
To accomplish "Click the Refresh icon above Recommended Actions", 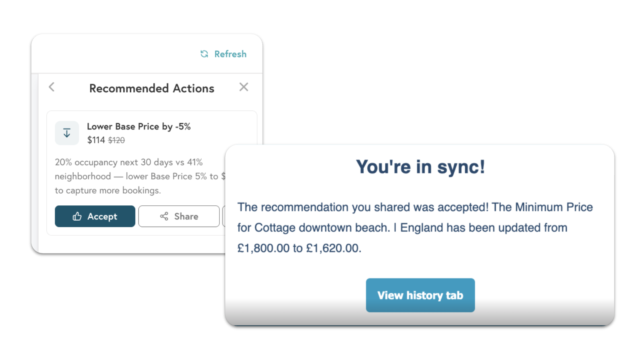I will pyautogui.click(x=204, y=54).
